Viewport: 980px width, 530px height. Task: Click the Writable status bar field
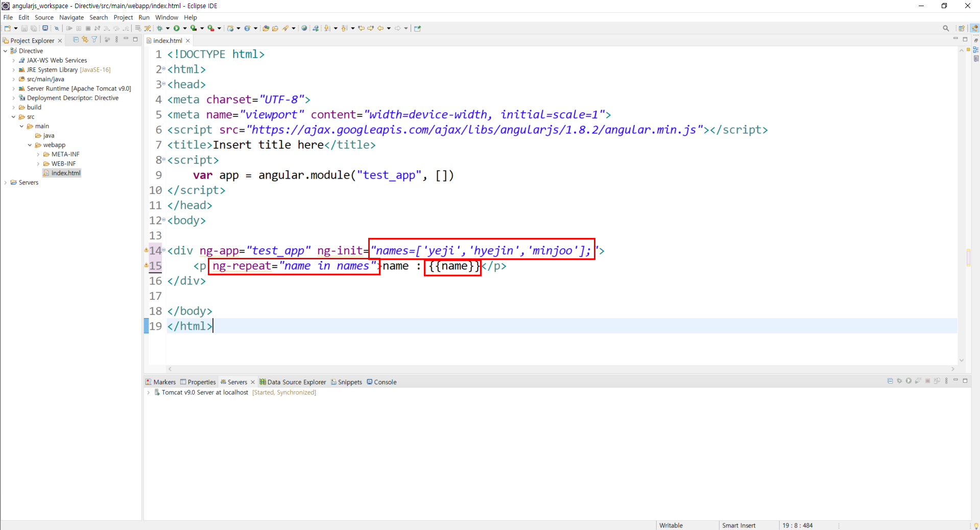point(671,525)
